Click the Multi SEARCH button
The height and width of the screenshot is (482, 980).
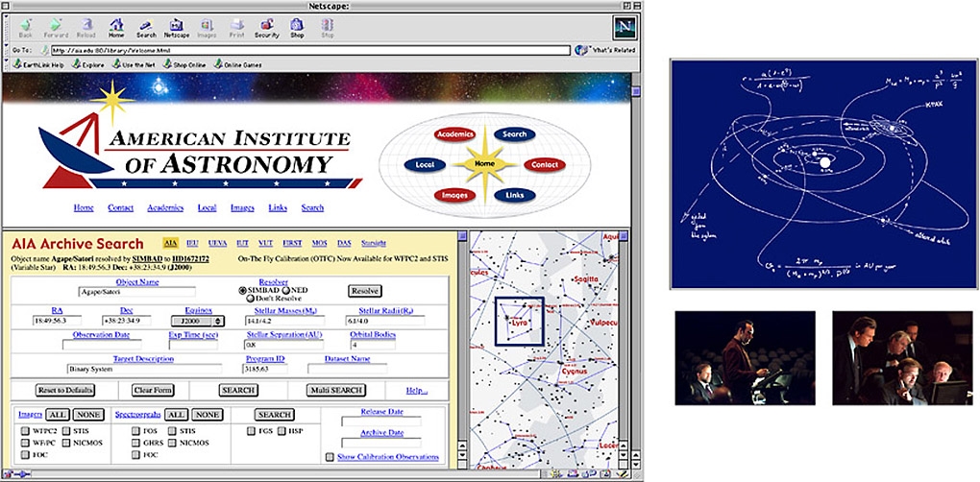point(335,390)
